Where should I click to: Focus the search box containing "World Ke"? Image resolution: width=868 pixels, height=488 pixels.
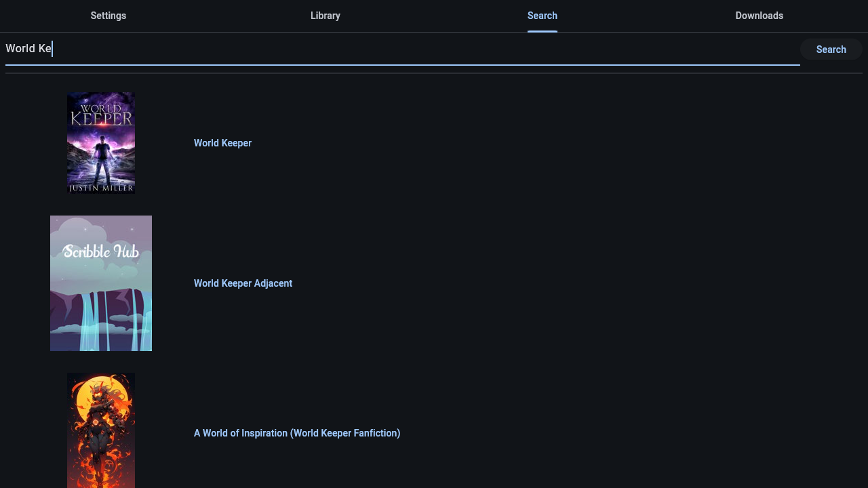[x=403, y=49]
